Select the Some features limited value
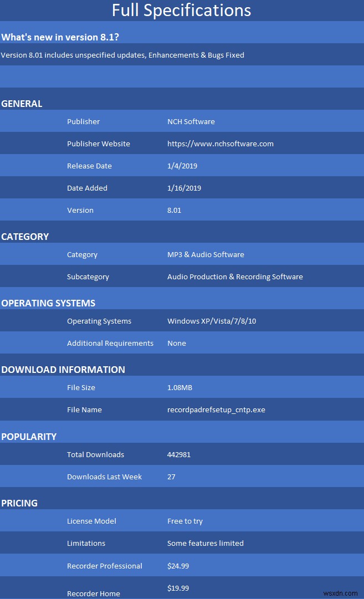Viewport: 364px width, 599px height. (x=205, y=543)
